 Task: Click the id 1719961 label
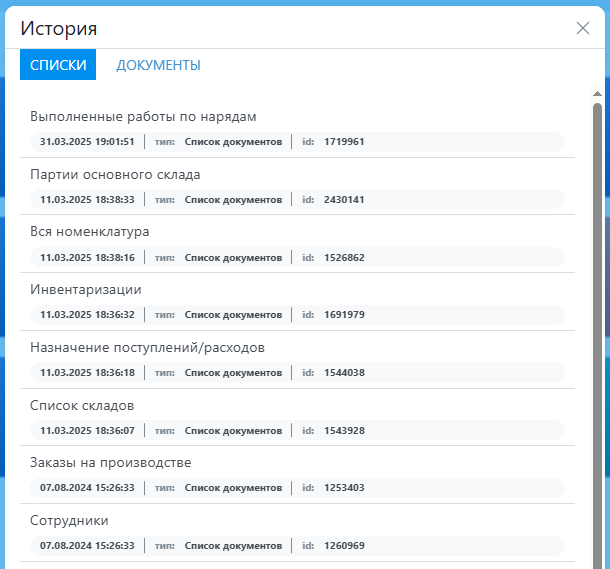point(344,142)
